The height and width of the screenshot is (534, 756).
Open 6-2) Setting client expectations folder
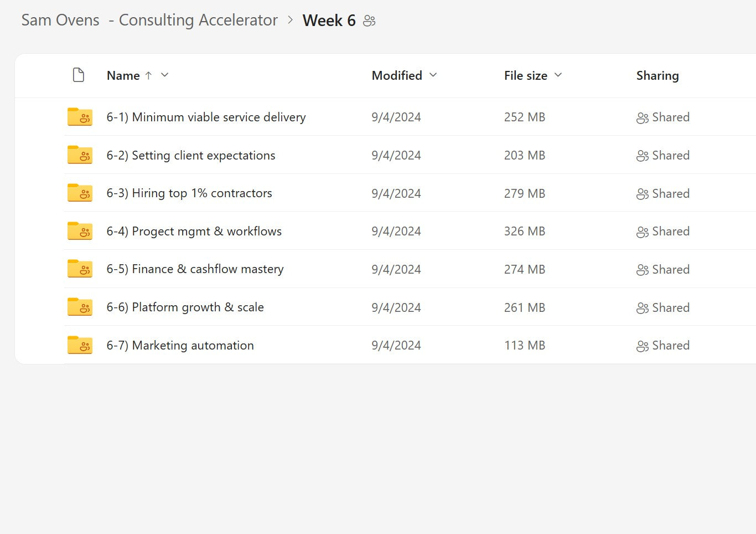click(x=191, y=155)
